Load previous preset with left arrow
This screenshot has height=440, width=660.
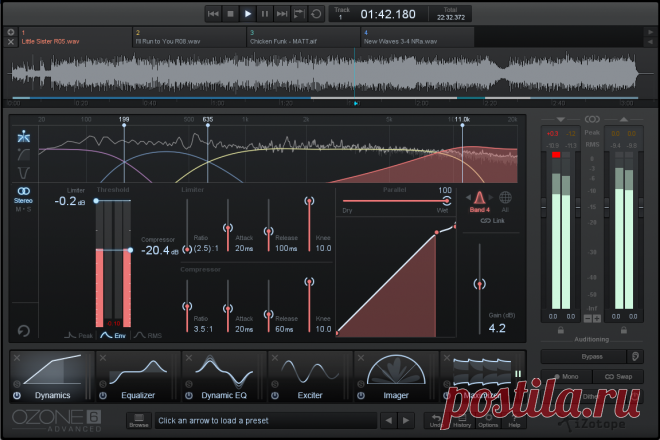click(389, 421)
